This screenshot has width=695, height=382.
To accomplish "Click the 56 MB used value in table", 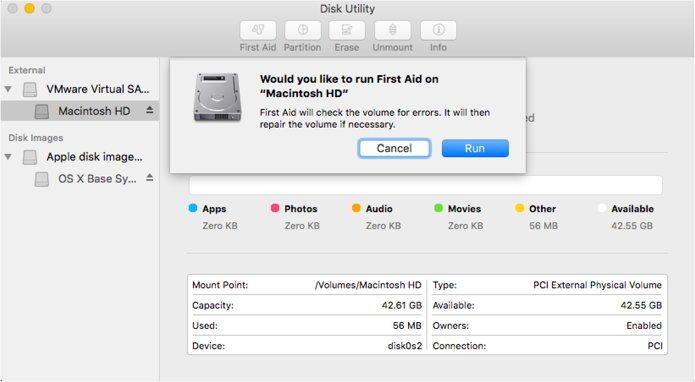I will pos(407,325).
